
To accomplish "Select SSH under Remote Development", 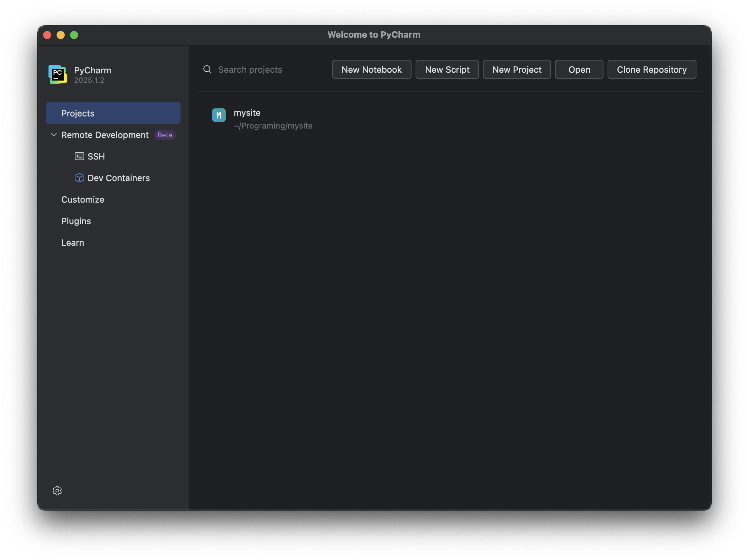I will pyautogui.click(x=96, y=156).
